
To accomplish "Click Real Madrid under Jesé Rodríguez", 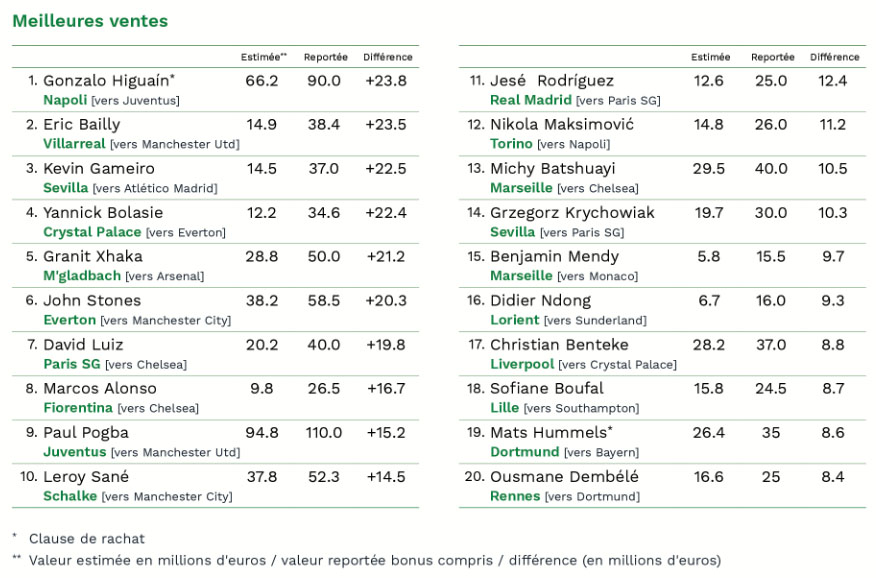I will click(x=531, y=100).
